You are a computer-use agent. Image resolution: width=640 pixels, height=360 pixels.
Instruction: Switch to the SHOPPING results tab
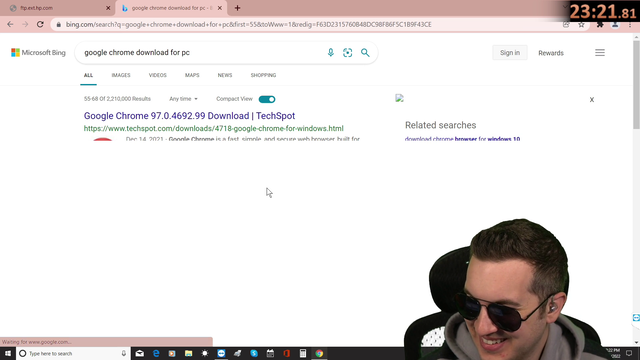coord(263,76)
